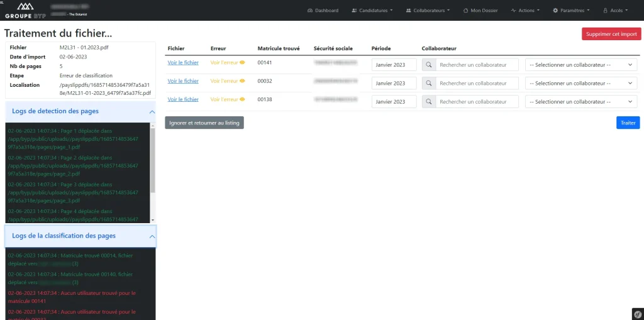The image size is (644, 320).
Task: Click the Page 3 déplacée log entry
Action: (73, 193)
